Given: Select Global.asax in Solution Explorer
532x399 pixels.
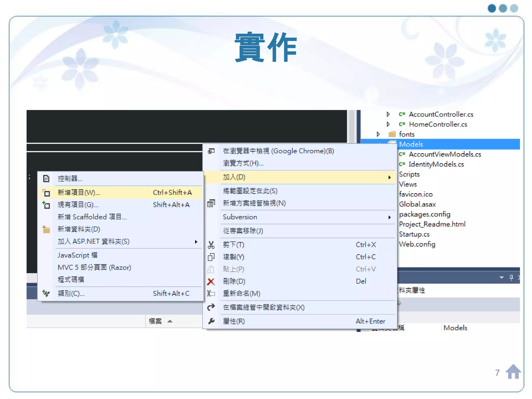Looking at the screenshot, I should (417, 204).
